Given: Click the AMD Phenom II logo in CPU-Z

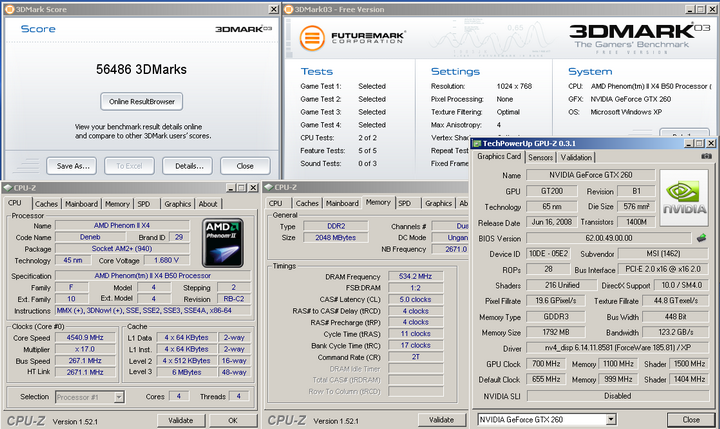Looking at the screenshot, I should coord(223,243).
